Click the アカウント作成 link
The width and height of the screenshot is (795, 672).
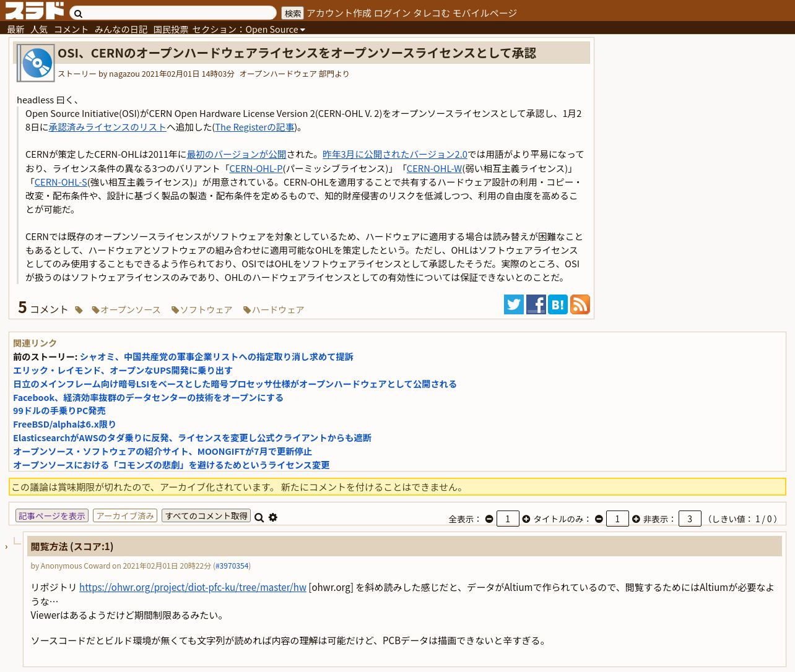click(x=339, y=13)
